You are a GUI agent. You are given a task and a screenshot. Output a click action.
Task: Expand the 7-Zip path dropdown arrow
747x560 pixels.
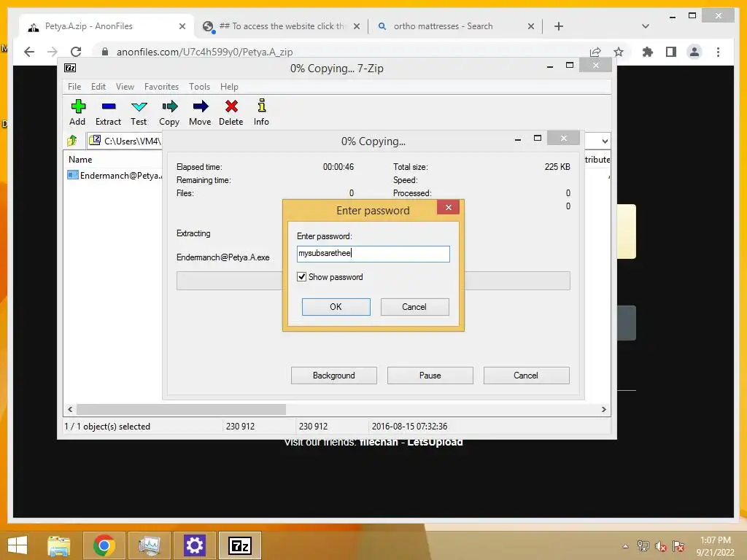pyautogui.click(x=605, y=141)
